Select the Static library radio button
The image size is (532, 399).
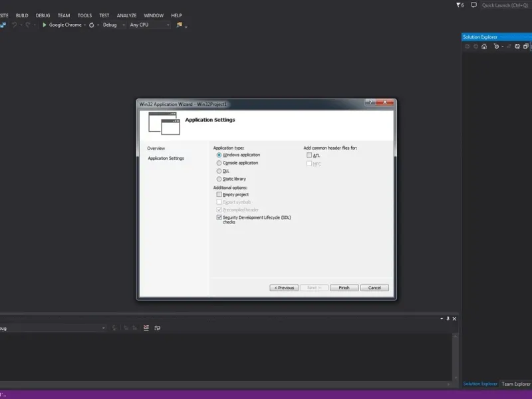pyautogui.click(x=219, y=179)
